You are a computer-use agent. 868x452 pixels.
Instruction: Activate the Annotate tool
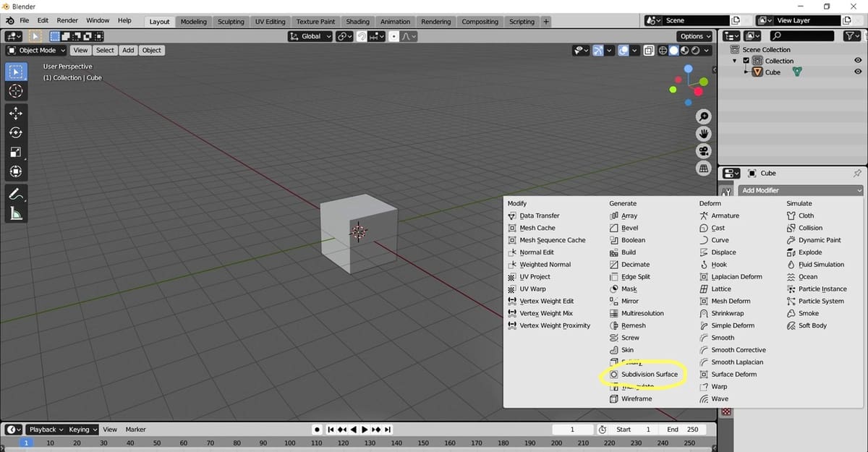pos(16,194)
